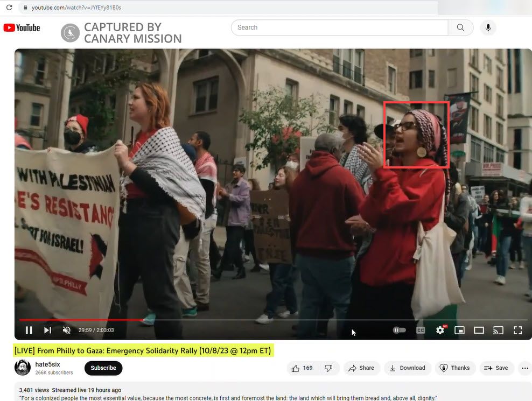The width and height of the screenshot is (532, 401).
Task: Subscribe to hate5six
Action: [103, 368]
